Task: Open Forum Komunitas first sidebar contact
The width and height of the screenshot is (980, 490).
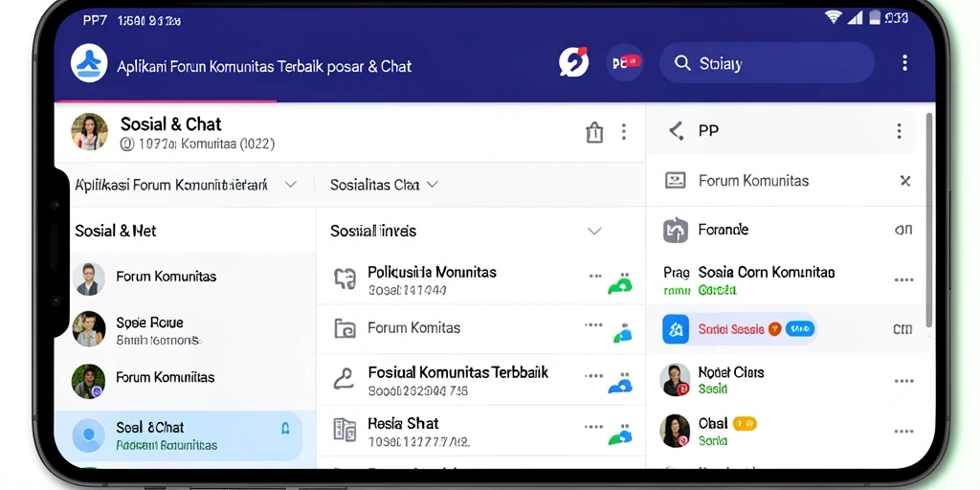Action: [x=185, y=277]
